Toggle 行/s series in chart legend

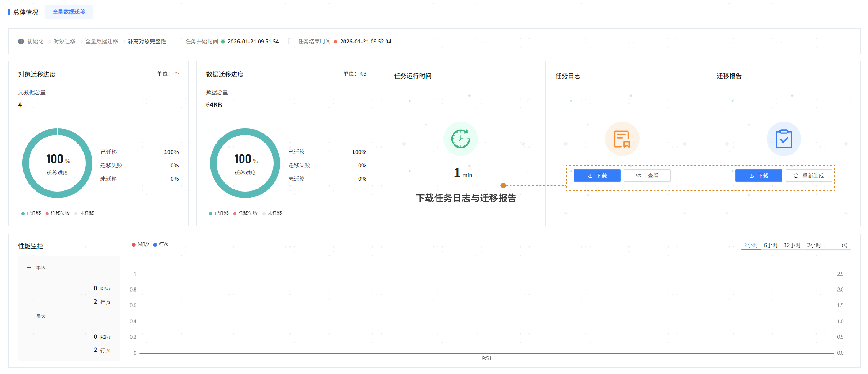[x=161, y=245]
